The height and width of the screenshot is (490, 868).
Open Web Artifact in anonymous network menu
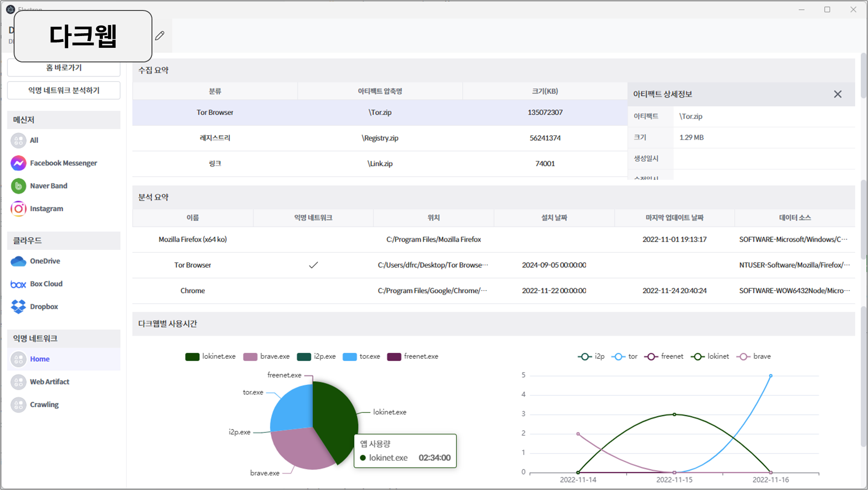pos(49,382)
